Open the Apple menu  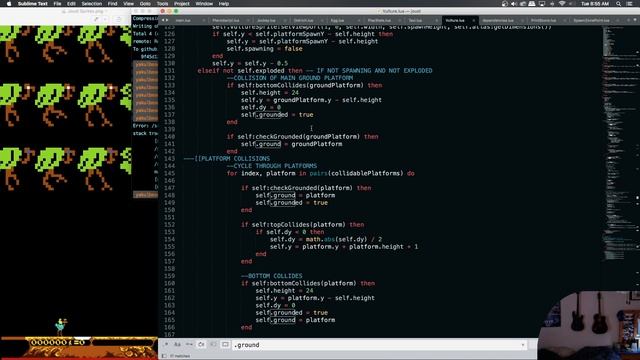[9, 4]
